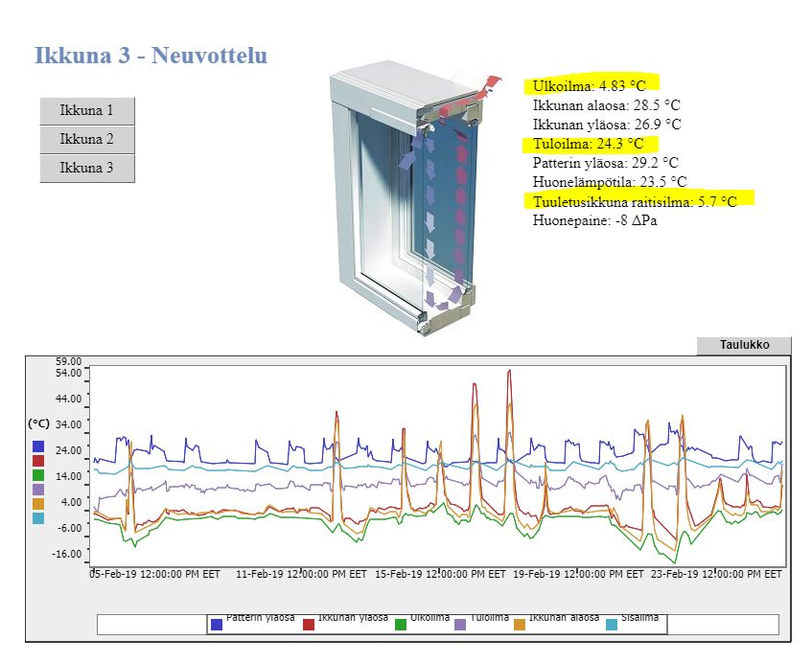Click the blue swatch beside the y-axis
The height and width of the screenshot is (663, 812).
coord(38,446)
